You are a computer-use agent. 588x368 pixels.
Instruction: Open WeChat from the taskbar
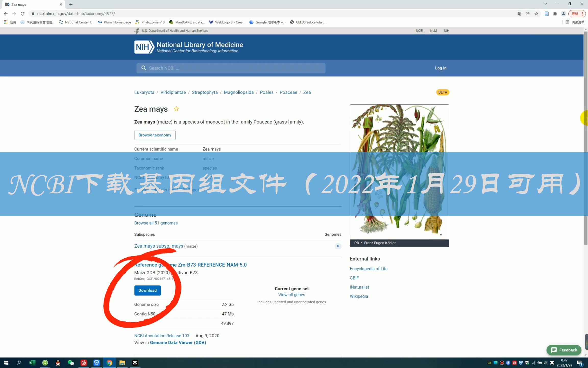71,363
